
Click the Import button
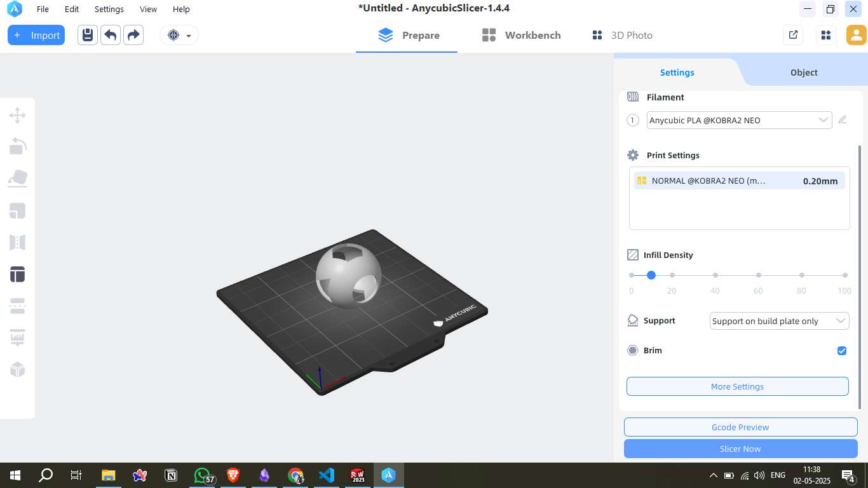[36, 35]
